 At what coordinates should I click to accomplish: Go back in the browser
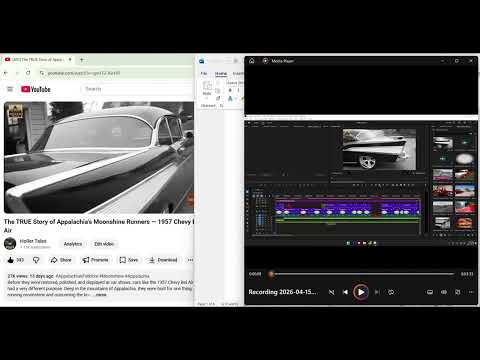click(6, 73)
